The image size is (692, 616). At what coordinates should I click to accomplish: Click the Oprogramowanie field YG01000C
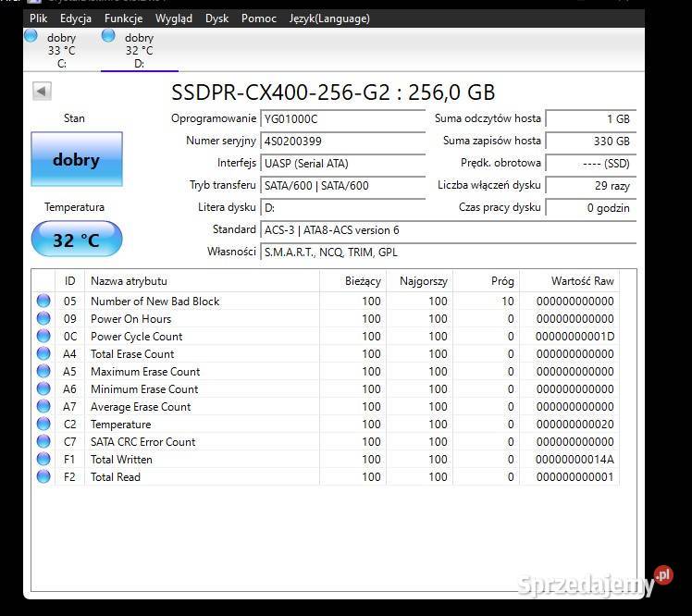(342, 118)
